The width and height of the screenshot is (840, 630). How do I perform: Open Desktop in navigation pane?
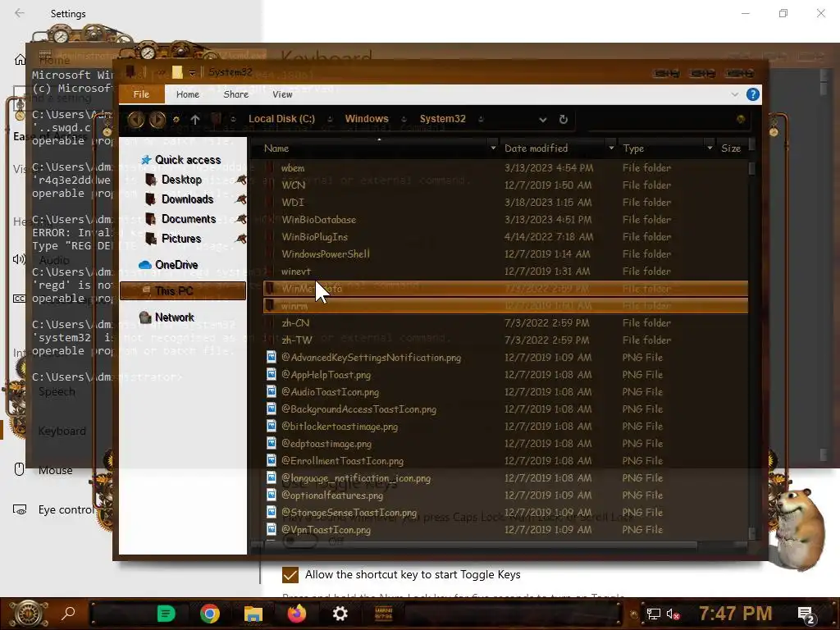coord(181,180)
